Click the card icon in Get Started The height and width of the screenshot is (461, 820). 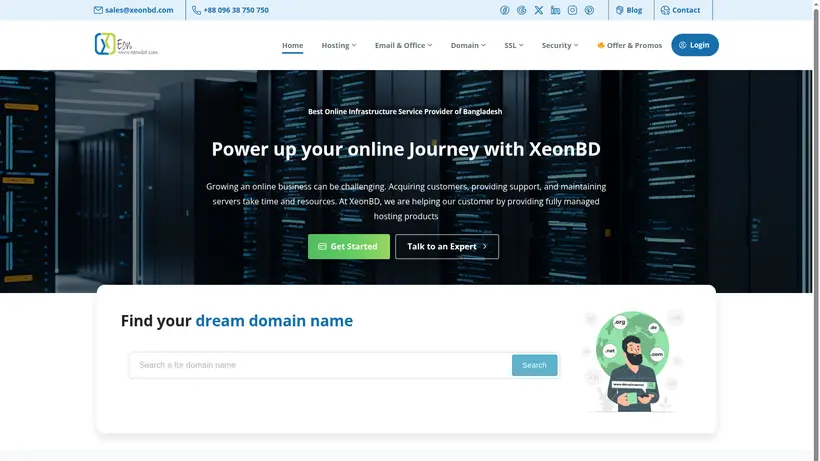pyautogui.click(x=322, y=246)
